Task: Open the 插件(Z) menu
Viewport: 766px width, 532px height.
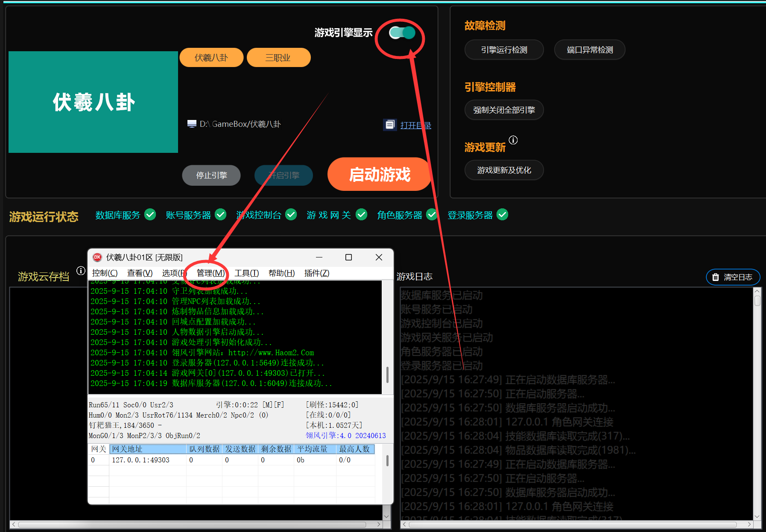Action: tap(316, 273)
